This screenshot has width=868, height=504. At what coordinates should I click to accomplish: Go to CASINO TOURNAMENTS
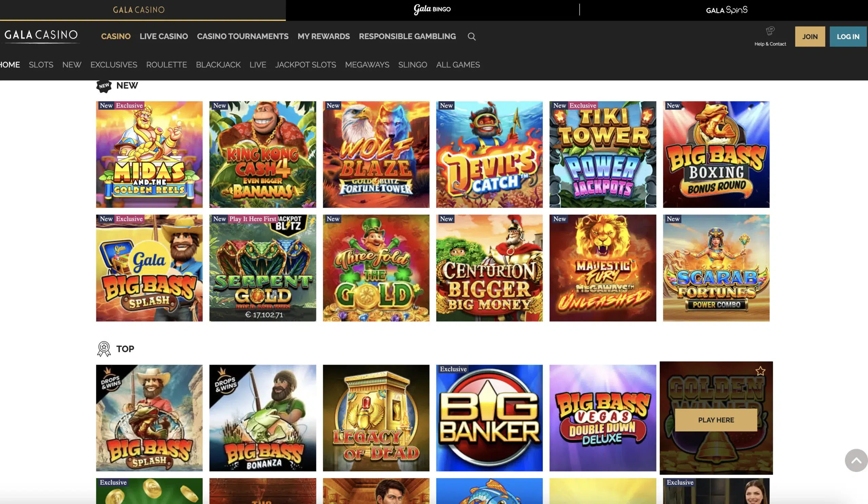tap(243, 37)
